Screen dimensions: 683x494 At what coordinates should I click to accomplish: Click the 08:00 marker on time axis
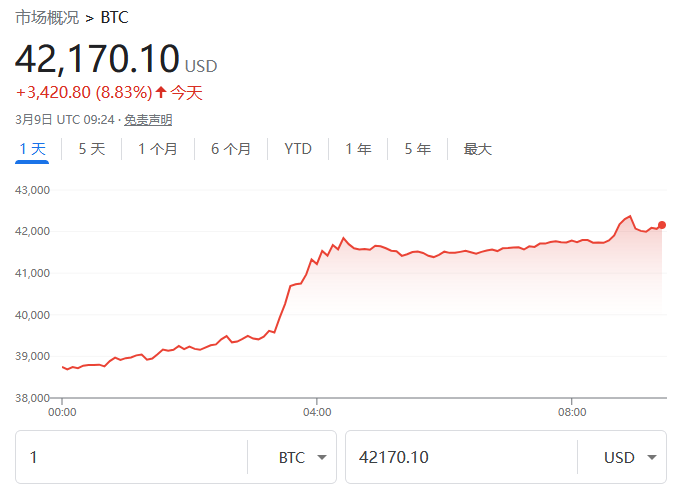tap(572, 411)
